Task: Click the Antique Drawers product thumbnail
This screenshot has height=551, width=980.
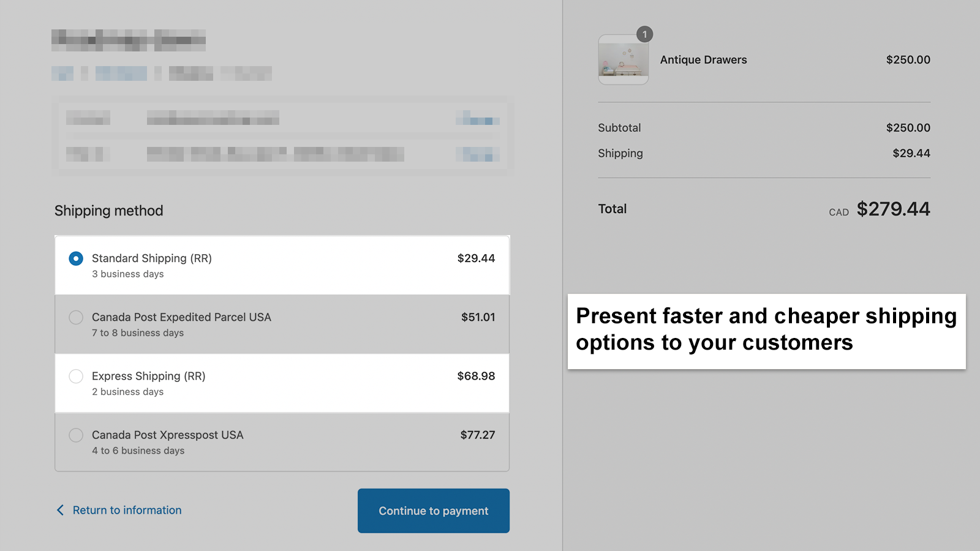Action: coord(623,59)
